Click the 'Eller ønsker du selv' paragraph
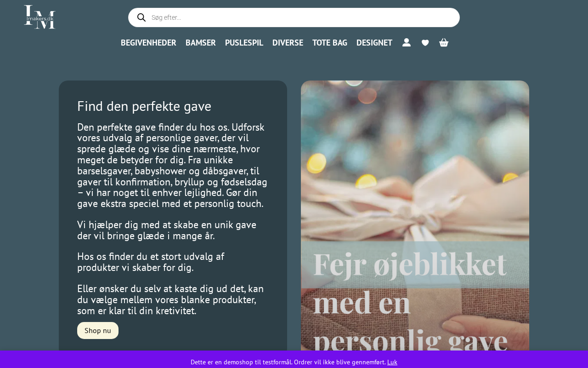Viewport: 588px width, 368px height. (x=170, y=299)
